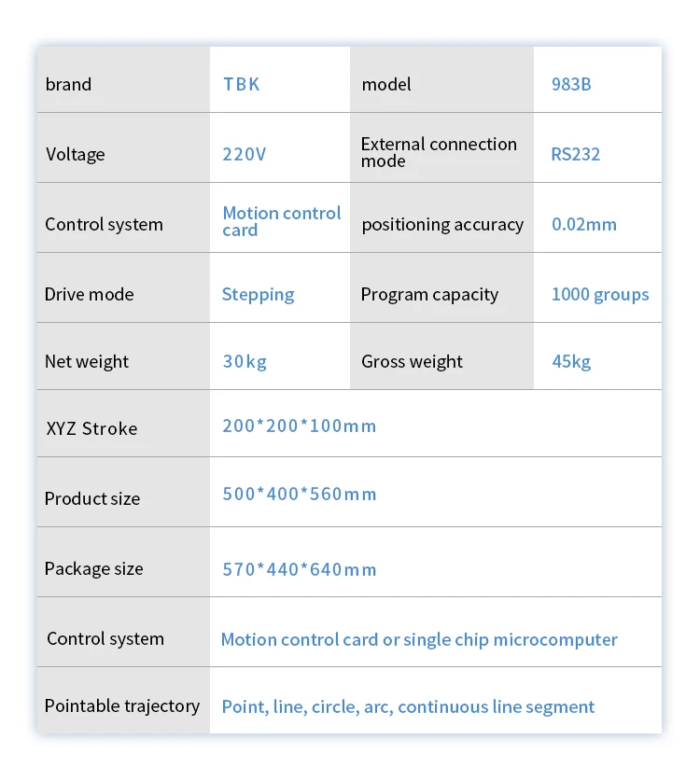Click the 220V voltage value
Viewport: 700px width, 782px height.
coord(244,154)
